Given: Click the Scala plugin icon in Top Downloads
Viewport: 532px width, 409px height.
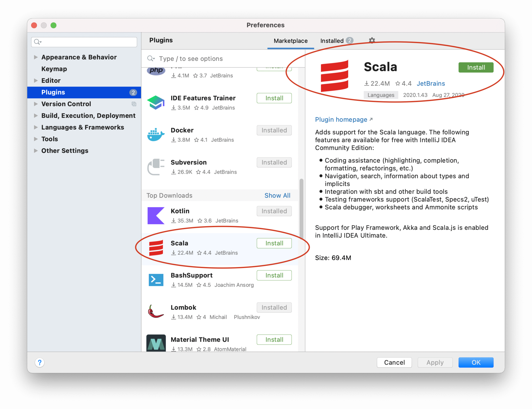Looking at the screenshot, I should (x=156, y=248).
